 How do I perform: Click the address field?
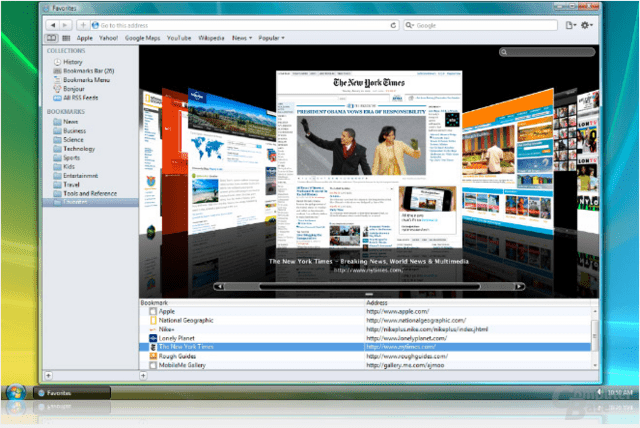[244, 25]
